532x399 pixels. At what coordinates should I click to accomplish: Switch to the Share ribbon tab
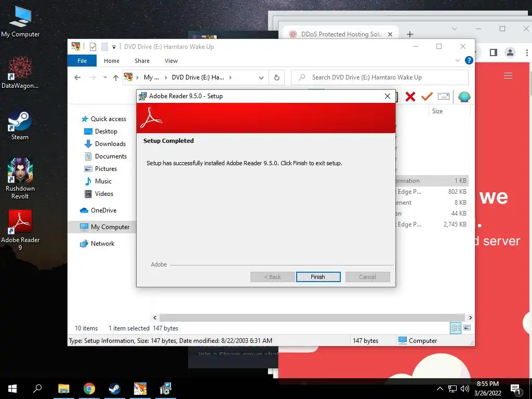click(x=142, y=61)
